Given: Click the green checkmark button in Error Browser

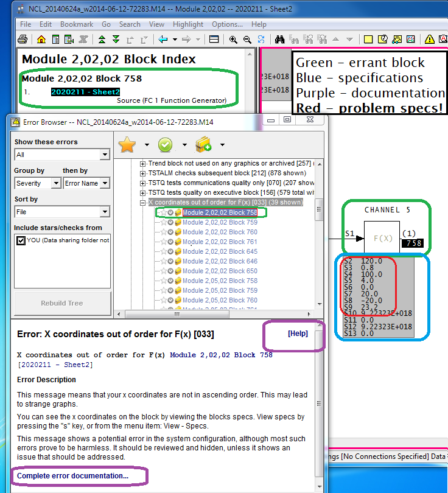Looking at the screenshot, I should click(x=166, y=145).
